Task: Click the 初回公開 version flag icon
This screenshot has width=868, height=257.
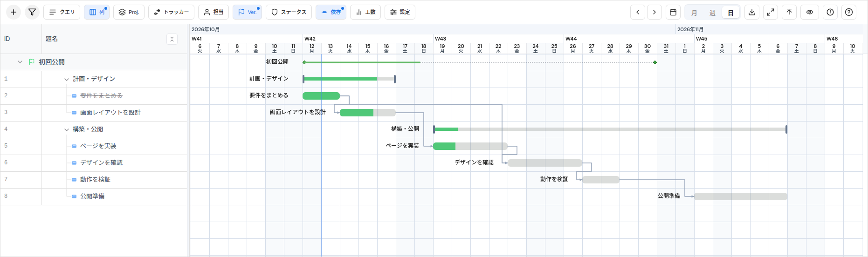Action: tap(32, 62)
